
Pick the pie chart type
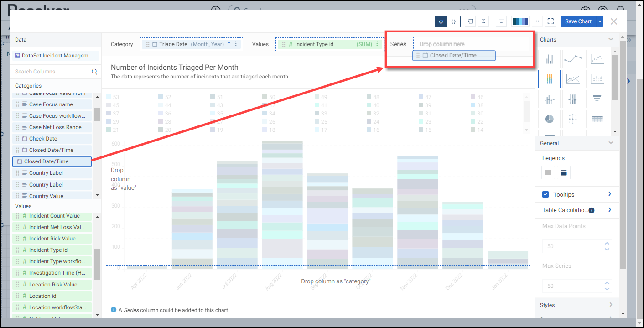click(550, 119)
